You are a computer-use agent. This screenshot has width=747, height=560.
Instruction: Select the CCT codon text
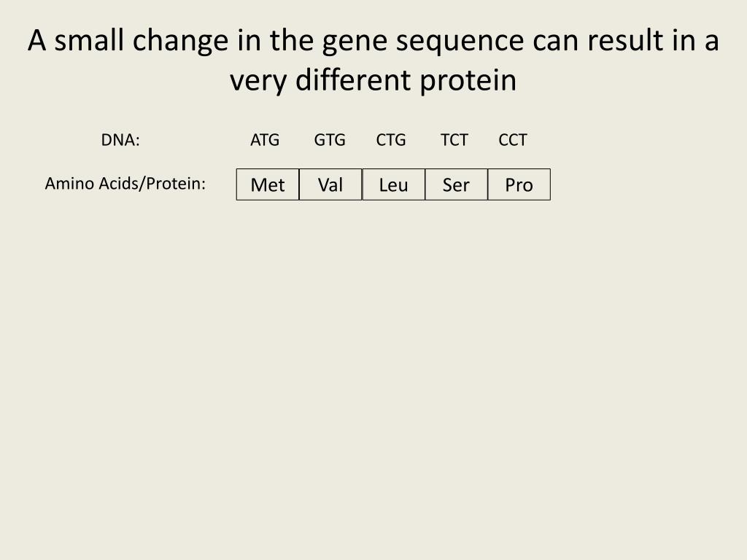pyautogui.click(x=513, y=140)
